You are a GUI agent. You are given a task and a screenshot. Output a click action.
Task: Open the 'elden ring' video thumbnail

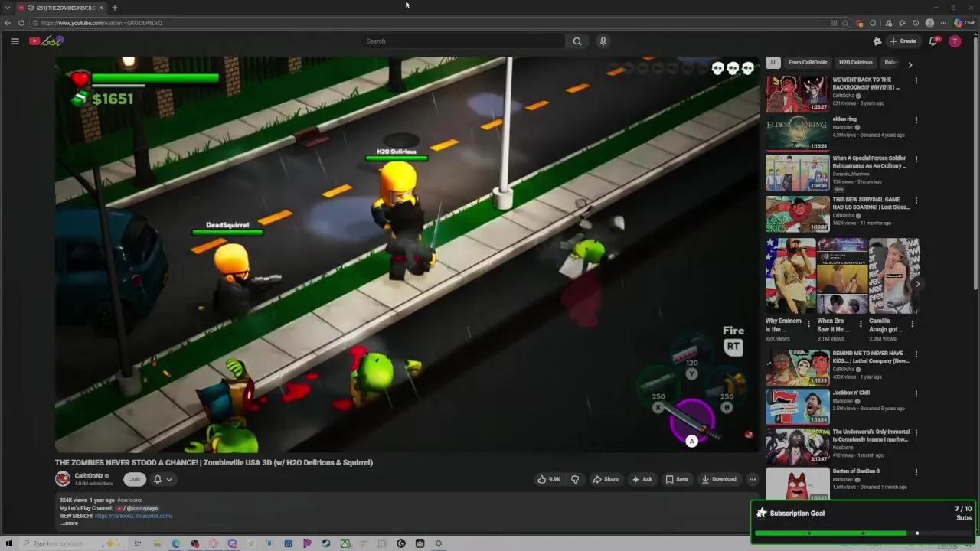tap(797, 133)
